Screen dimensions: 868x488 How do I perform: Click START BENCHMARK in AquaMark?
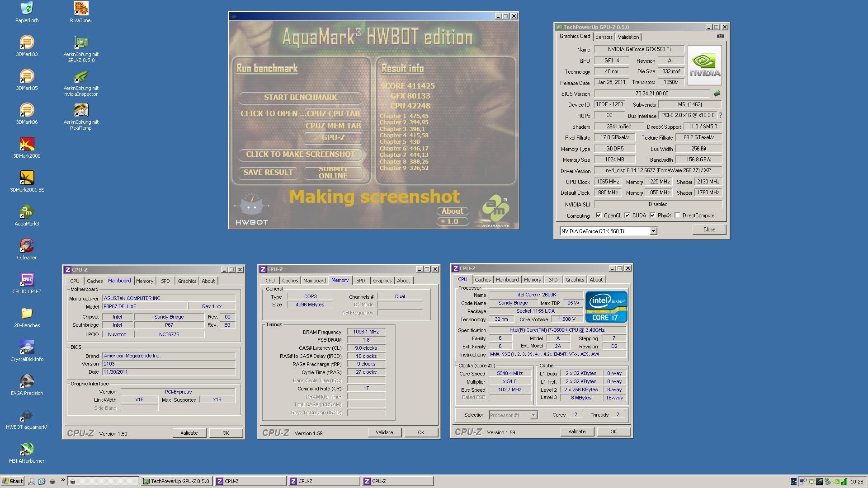click(x=301, y=97)
